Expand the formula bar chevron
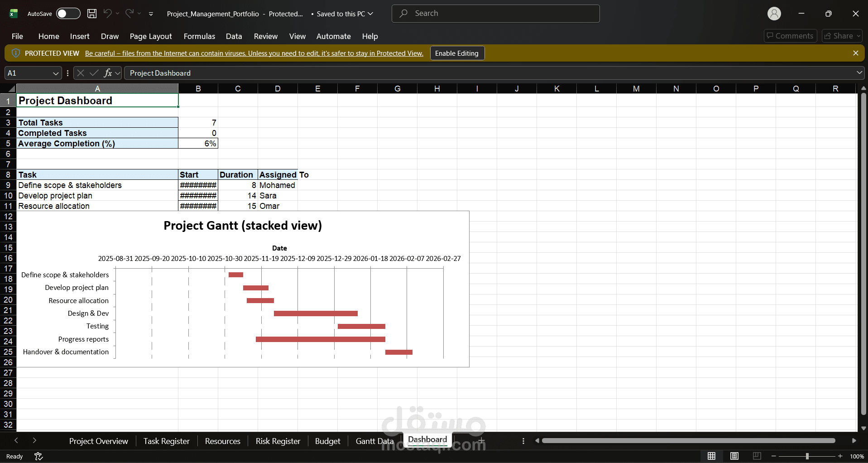This screenshot has width=868, height=463. point(859,73)
